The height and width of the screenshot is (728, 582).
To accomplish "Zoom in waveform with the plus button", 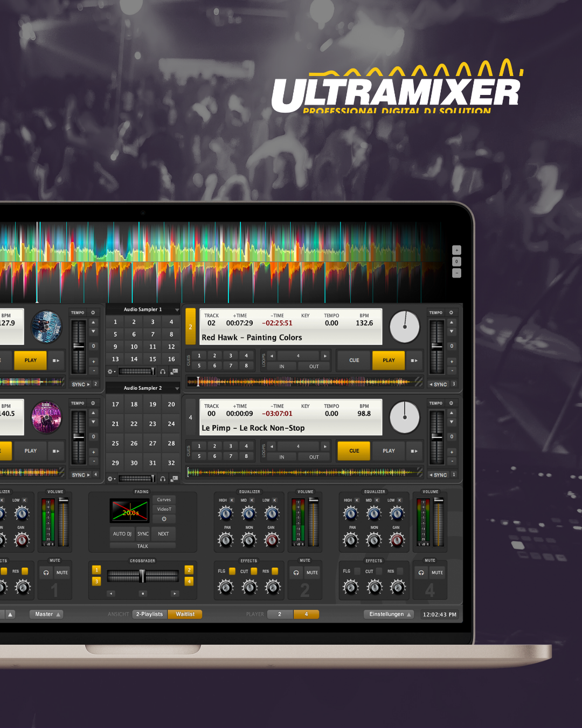I will (456, 250).
